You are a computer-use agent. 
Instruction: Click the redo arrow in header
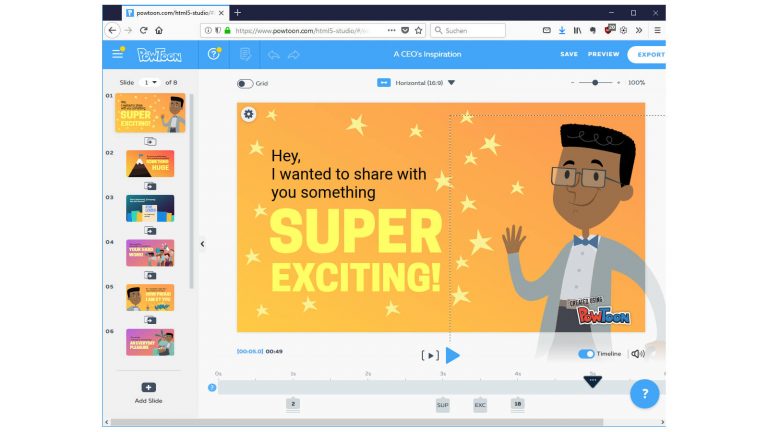click(x=293, y=54)
